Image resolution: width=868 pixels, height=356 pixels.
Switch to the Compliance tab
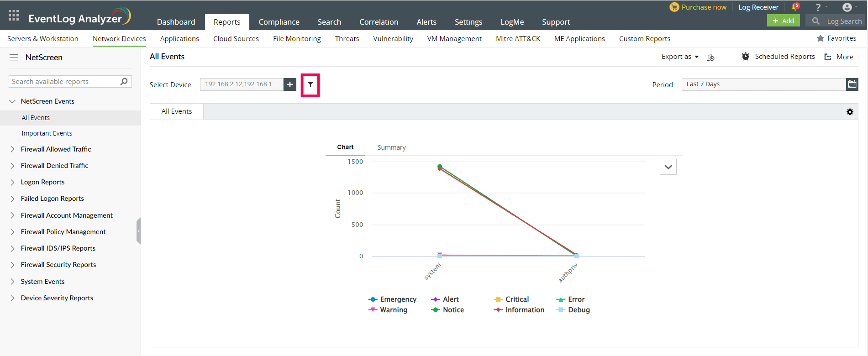point(279,22)
